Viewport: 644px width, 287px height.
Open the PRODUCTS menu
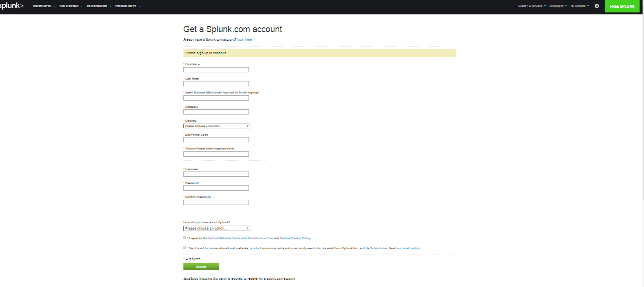(44, 6)
